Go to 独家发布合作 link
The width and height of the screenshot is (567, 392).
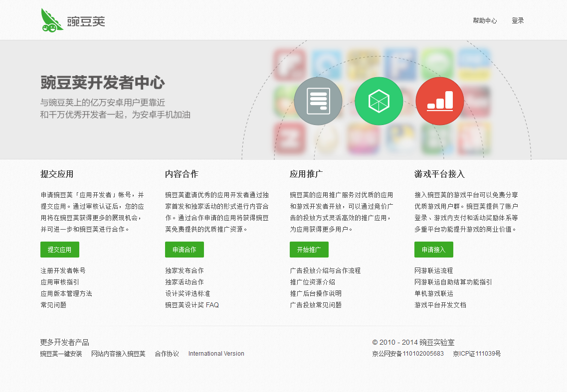185,270
